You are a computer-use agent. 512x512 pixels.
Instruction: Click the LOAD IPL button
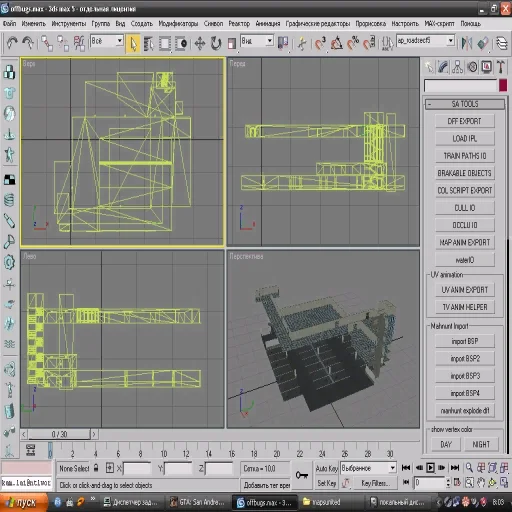465,138
